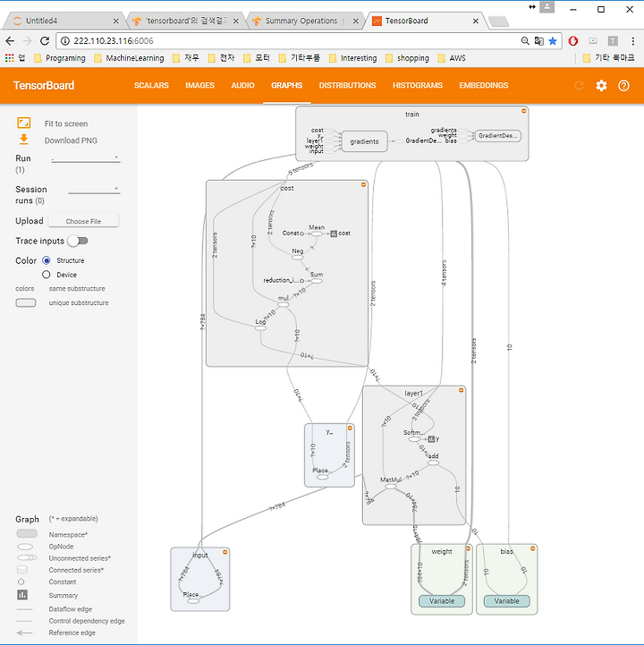
Task: Click the translate page icon
Action: tap(538, 41)
